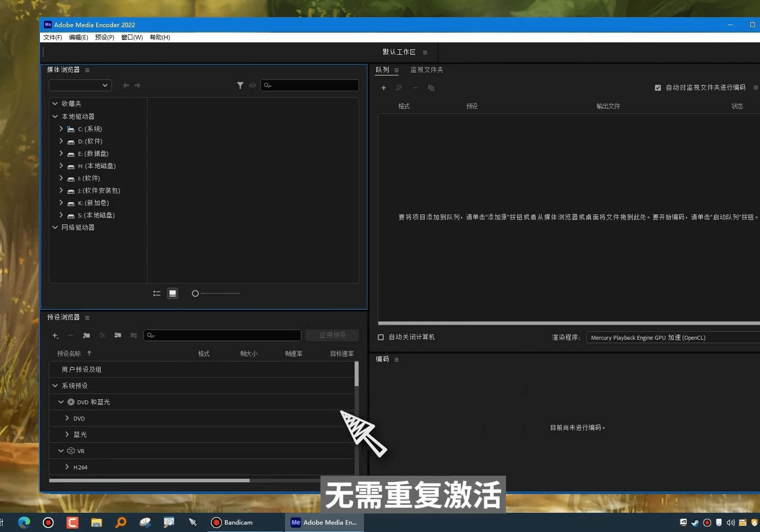Click queue settings adjust icon
This screenshot has width=760, height=532.
[x=399, y=88]
